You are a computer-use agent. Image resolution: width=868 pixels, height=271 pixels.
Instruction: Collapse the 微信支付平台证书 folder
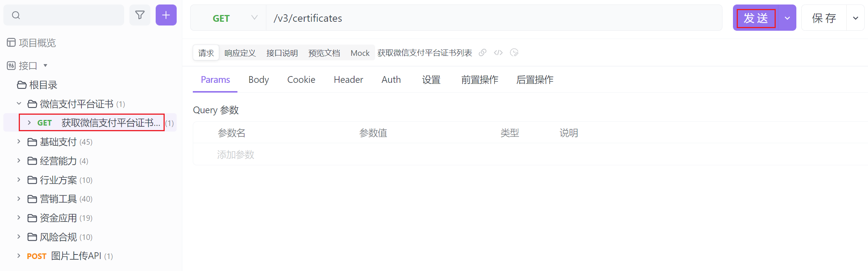point(19,103)
